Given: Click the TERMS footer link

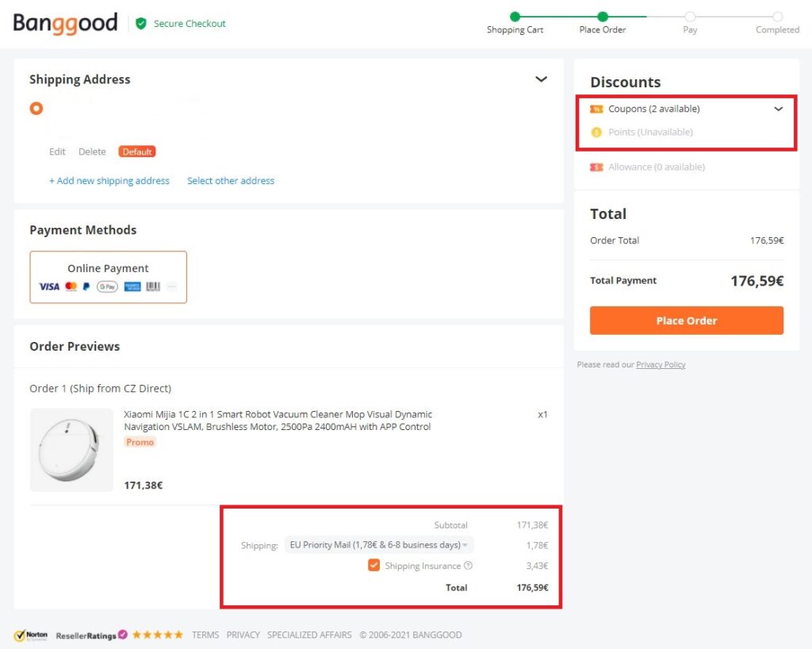Looking at the screenshot, I should coord(205,635).
